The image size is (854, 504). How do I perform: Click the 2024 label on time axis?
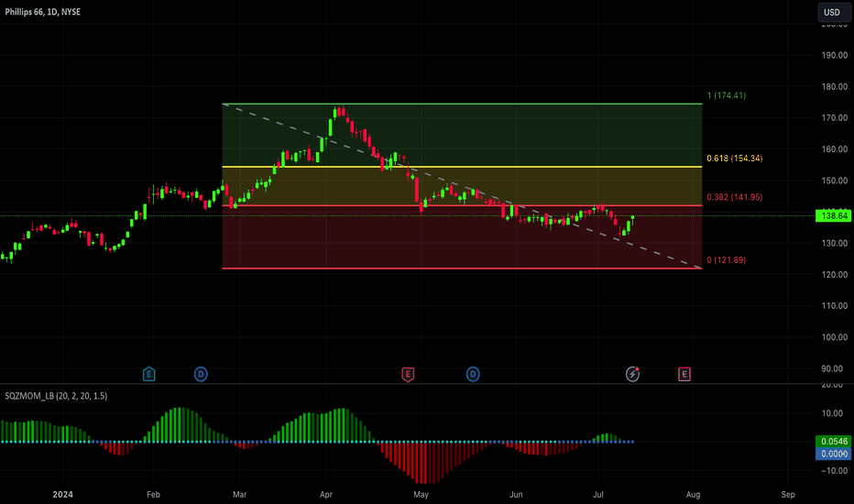click(x=62, y=495)
